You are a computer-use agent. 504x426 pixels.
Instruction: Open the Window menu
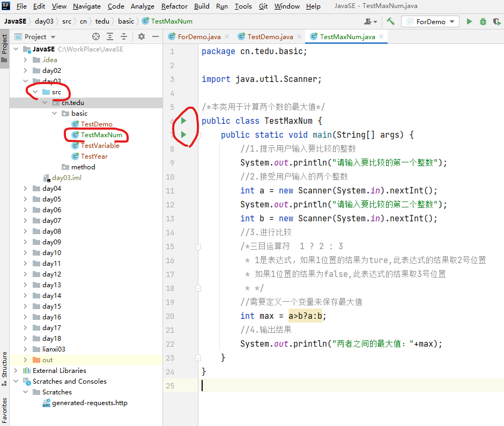[x=287, y=6]
